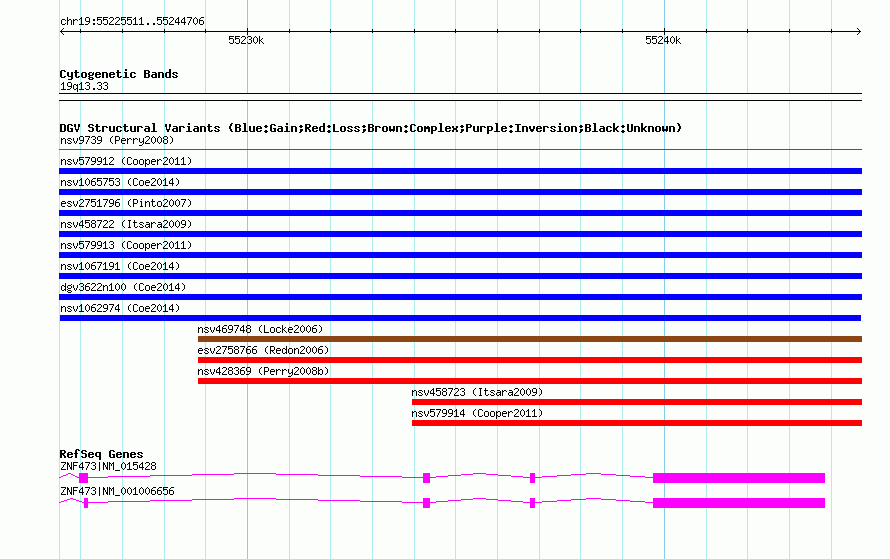Select the brown nsv469748 (Locke2006) complex bar

pyautogui.click(x=530, y=339)
